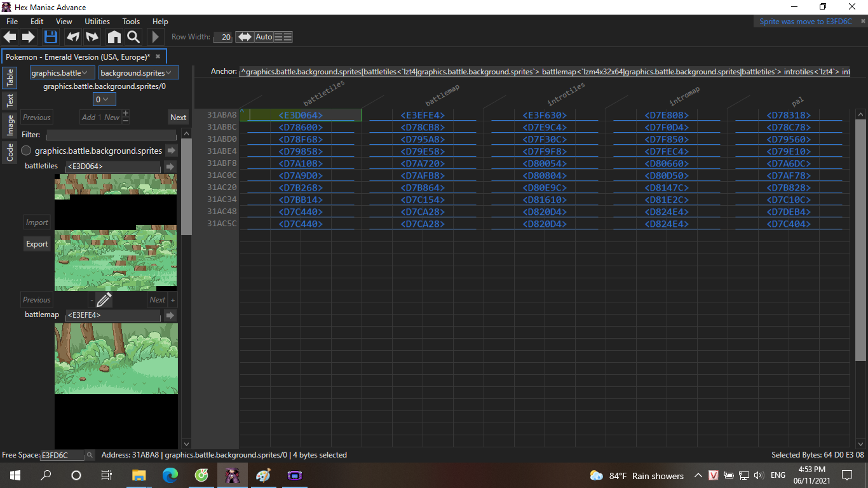Open the graphics.battle dropdown
868x488 pixels.
pyautogui.click(x=62, y=73)
